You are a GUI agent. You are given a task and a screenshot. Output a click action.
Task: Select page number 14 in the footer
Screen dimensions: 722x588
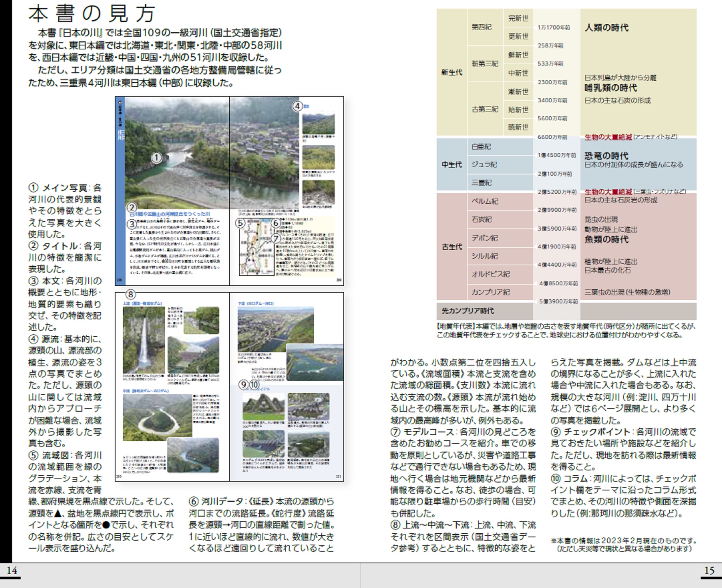12,571
